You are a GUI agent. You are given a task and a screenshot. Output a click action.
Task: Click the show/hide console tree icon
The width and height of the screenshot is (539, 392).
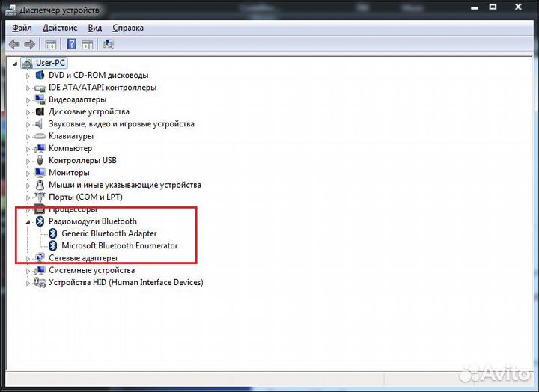(51, 44)
